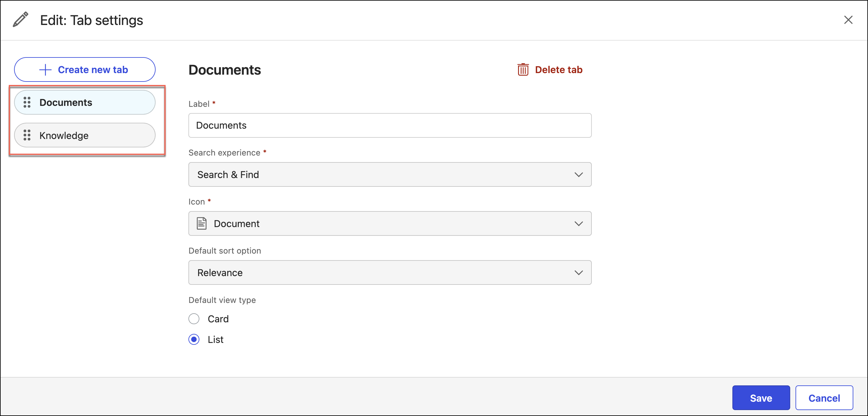Click the document icon in Icon field
Viewport: 868px width, 416px height.
point(202,224)
